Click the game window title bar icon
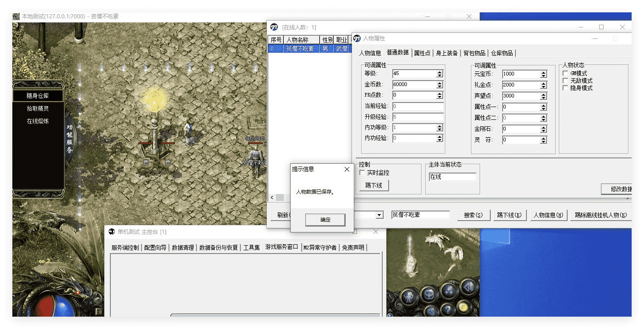The width and height of the screenshot is (644, 329). coord(16,16)
